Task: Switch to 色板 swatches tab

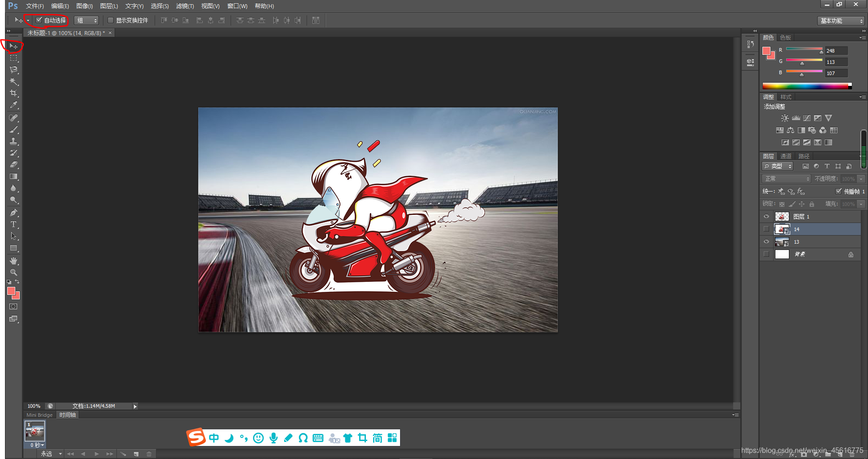Action: [785, 37]
